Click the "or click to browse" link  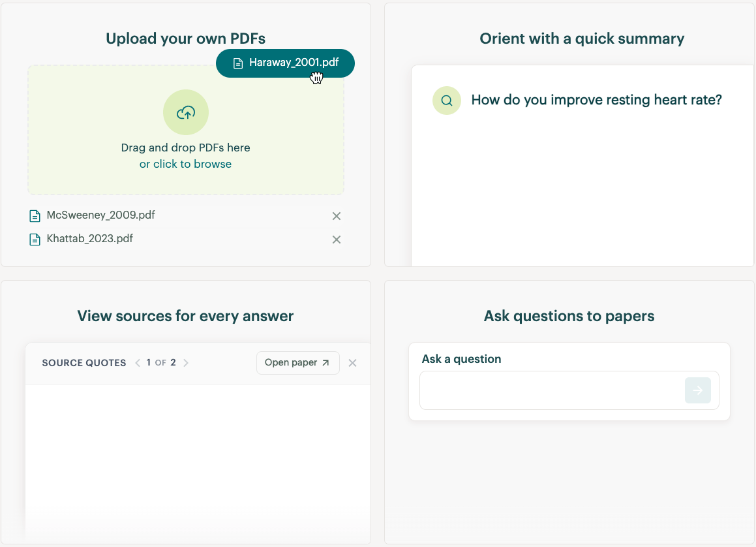tap(185, 164)
